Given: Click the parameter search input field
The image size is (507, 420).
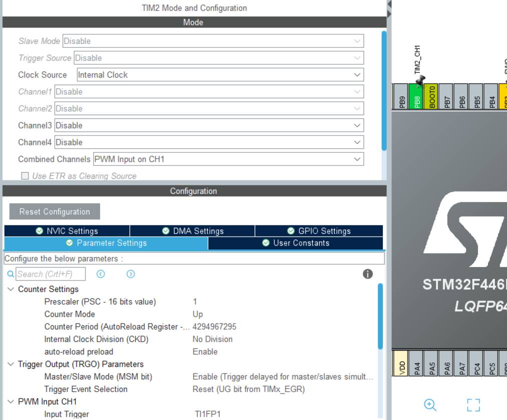Looking at the screenshot, I should (51, 274).
